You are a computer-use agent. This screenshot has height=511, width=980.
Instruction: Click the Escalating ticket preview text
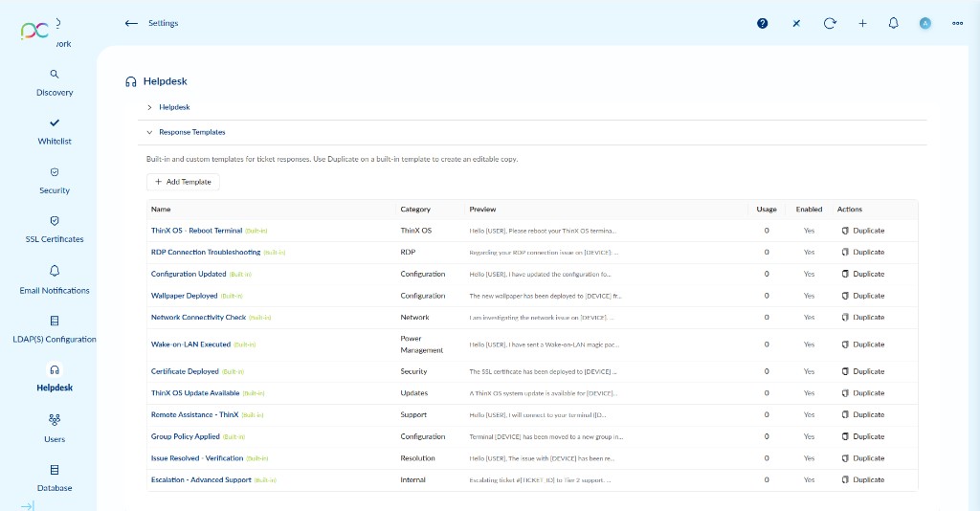pyautogui.click(x=540, y=480)
